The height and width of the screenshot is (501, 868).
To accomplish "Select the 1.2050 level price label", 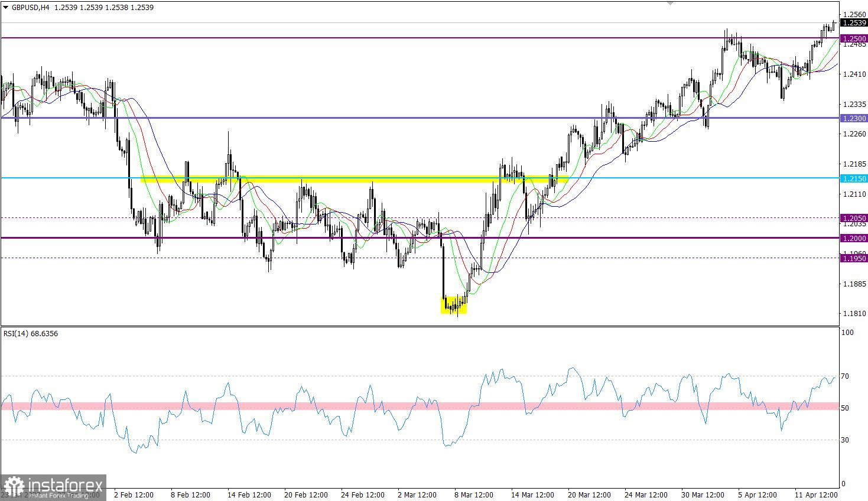I will (854, 218).
